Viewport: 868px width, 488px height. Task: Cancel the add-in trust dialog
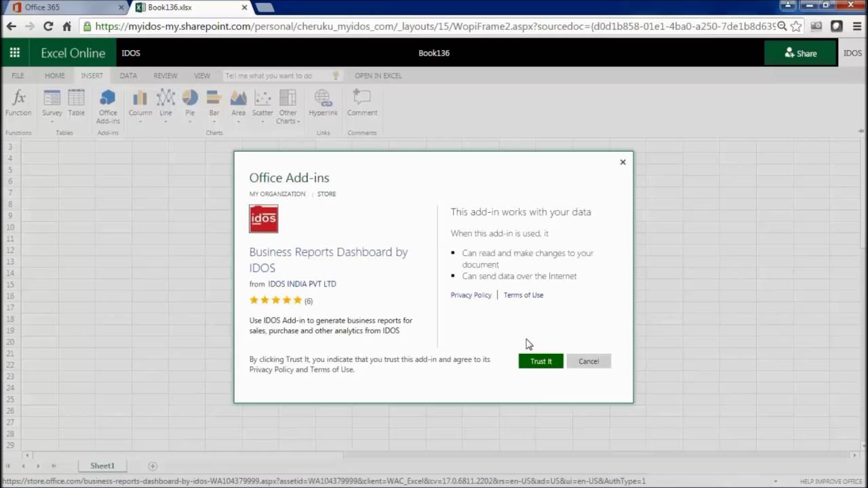tap(589, 361)
